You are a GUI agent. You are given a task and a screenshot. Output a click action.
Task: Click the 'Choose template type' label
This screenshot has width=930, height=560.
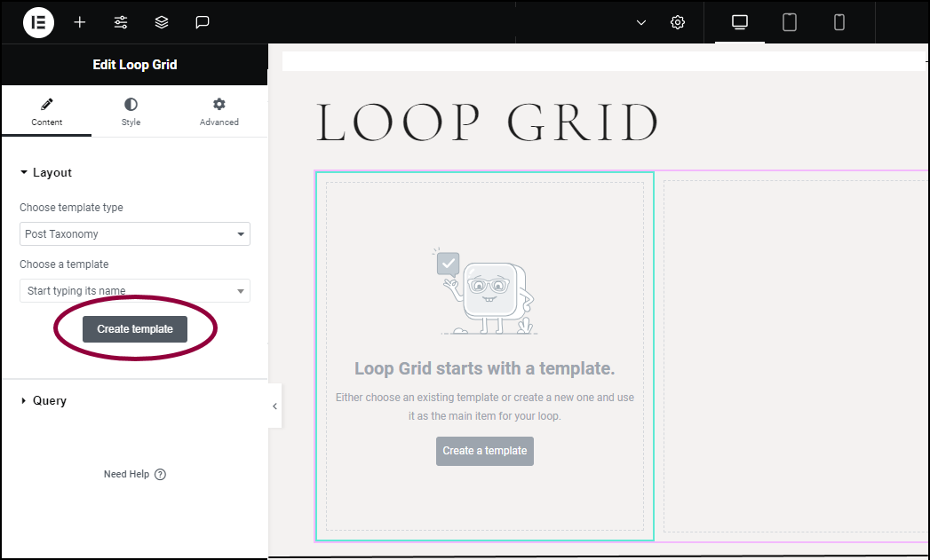(x=71, y=208)
